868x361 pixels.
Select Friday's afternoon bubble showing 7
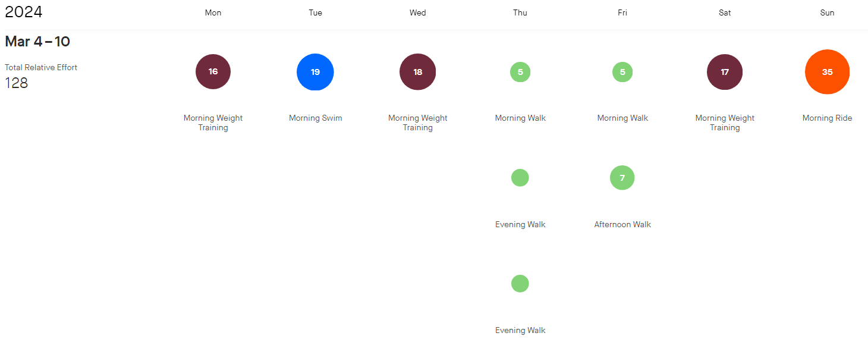622,178
